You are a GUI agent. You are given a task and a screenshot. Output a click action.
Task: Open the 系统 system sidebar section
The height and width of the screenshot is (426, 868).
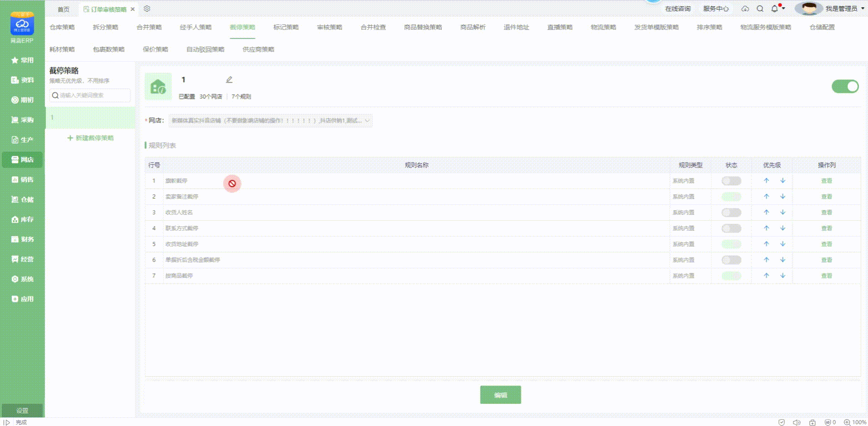(22, 279)
